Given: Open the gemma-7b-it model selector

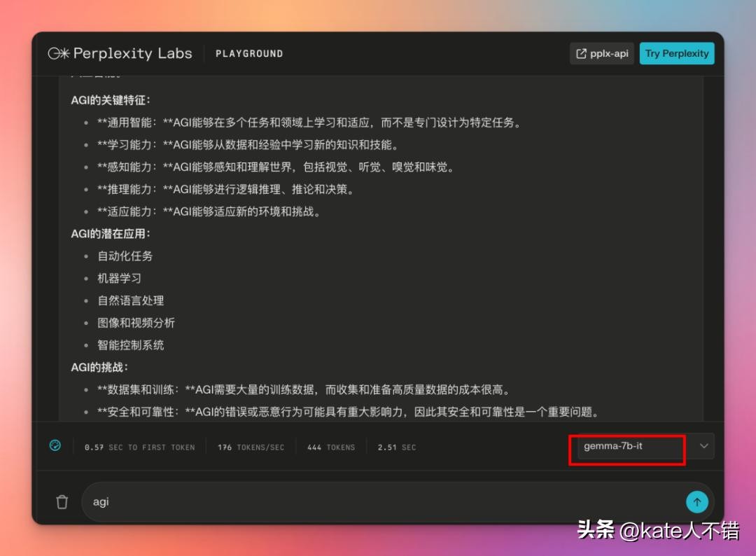Looking at the screenshot, I should (627, 446).
